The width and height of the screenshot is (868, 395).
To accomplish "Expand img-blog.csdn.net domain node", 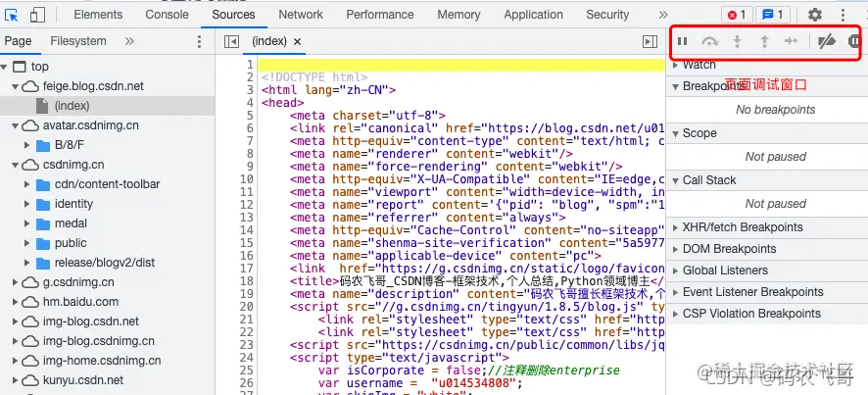I will 15,321.
